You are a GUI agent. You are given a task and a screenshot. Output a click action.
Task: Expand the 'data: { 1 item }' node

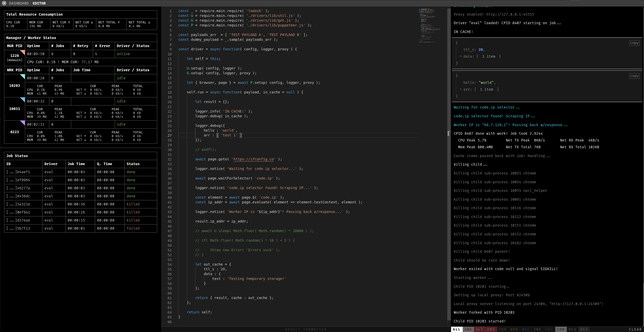click(x=461, y=56)
